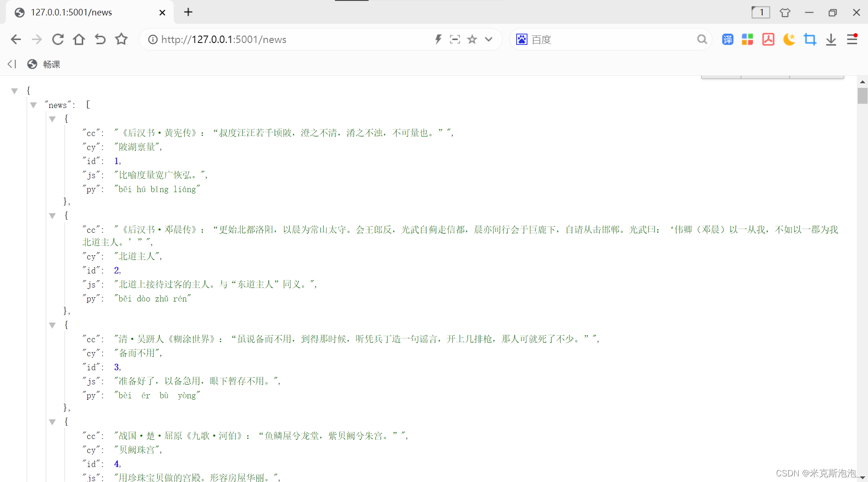Open the app grid launcher icon

pyautogui.click(x=747, y=39)
